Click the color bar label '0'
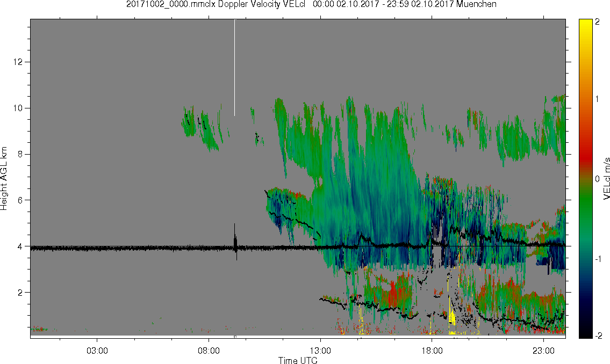This screenshot has width=610, height=364. coord(597,179)
